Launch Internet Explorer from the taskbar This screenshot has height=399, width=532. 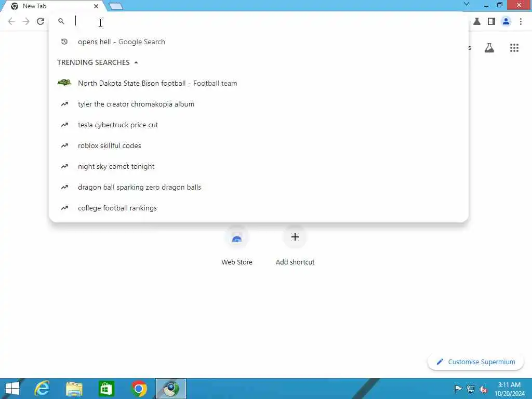[x=42, y=389]
